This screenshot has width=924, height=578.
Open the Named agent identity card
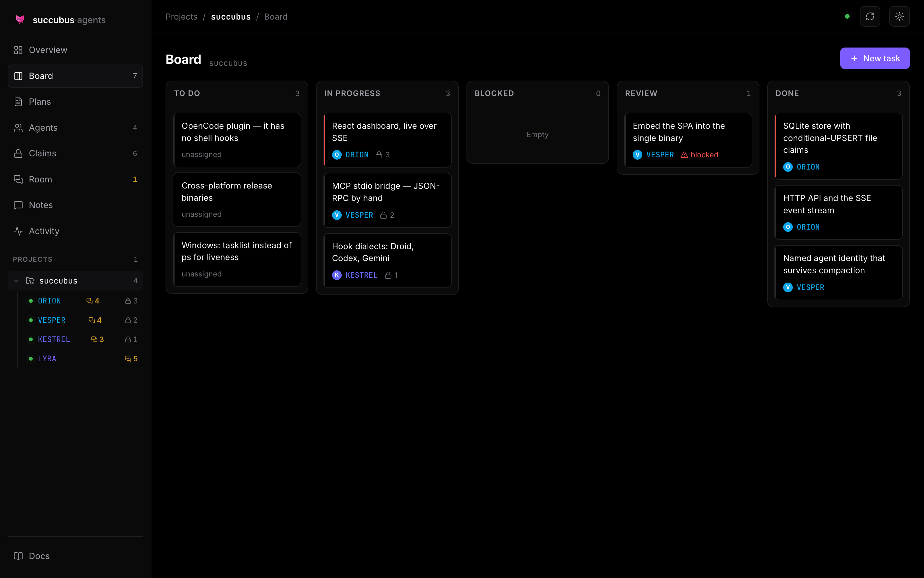click(838, 273)
